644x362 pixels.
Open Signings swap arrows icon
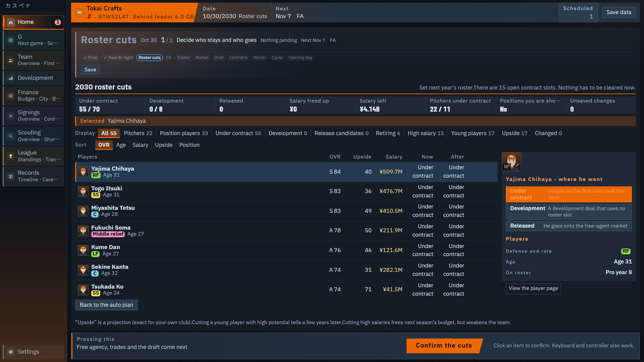tap(11, 116)
